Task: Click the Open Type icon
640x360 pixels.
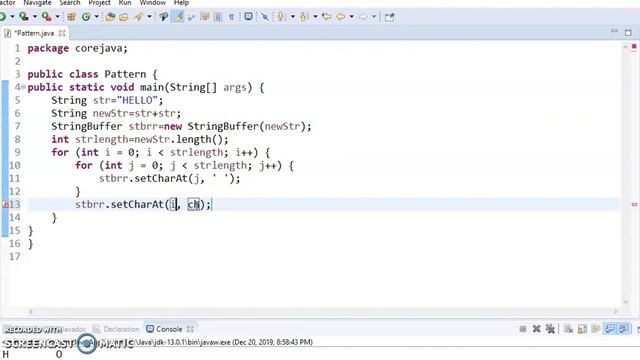Action: [110, 17]
